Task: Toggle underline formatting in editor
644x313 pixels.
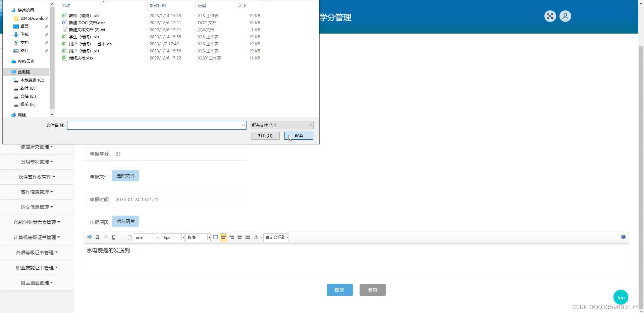Action: click(114, 237)
